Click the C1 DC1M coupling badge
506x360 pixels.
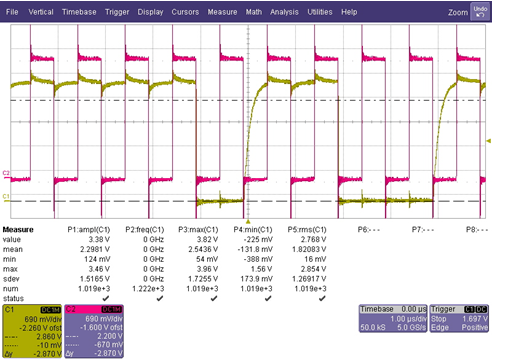pos(51,310)
